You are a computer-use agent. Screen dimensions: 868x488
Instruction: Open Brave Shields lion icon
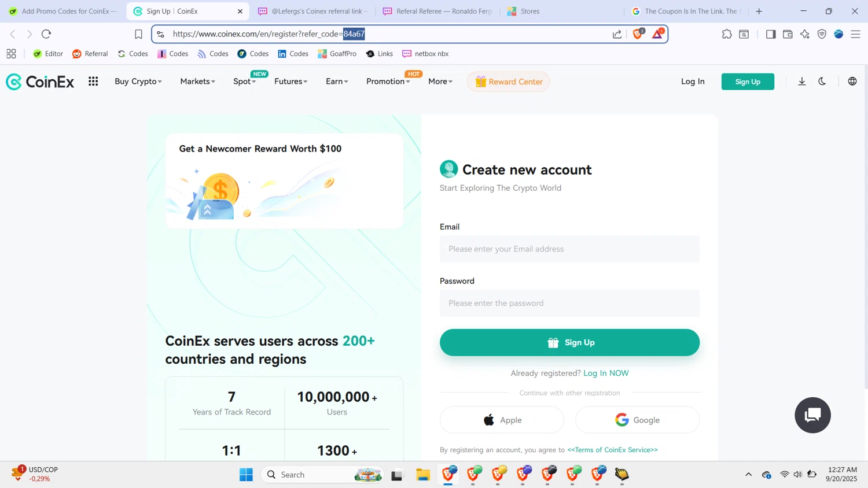point(638,34)
